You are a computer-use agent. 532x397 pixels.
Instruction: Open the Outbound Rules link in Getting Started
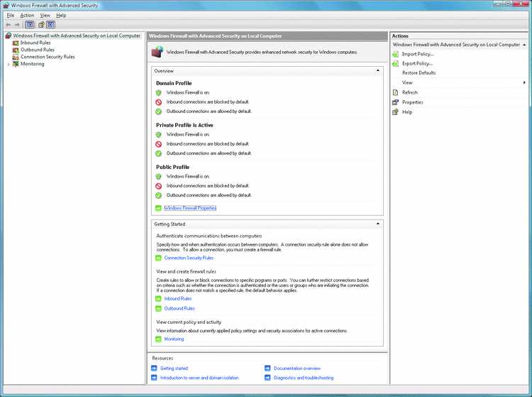click(x=179, y=308)
